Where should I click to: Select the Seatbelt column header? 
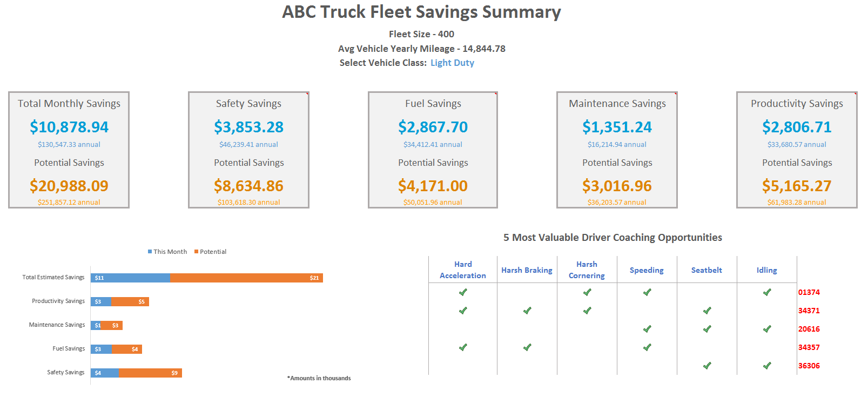pos(706,270)
